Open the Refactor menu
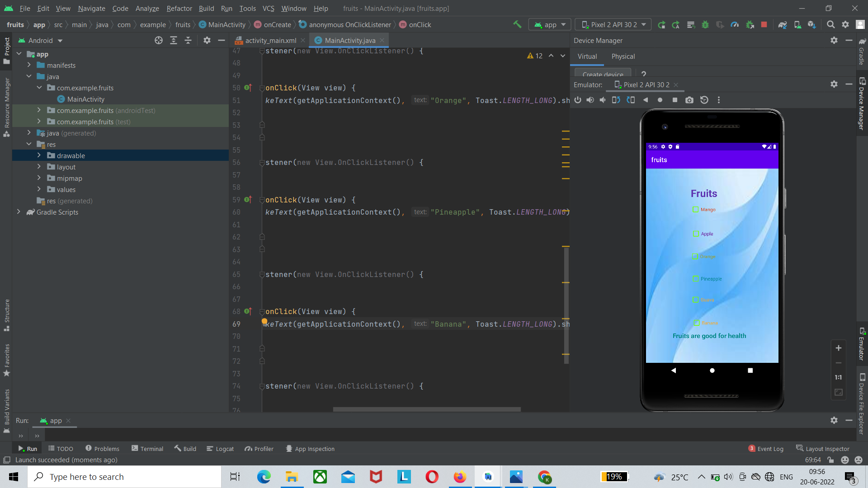Screen dimensions: 868x488 (179, 8)
